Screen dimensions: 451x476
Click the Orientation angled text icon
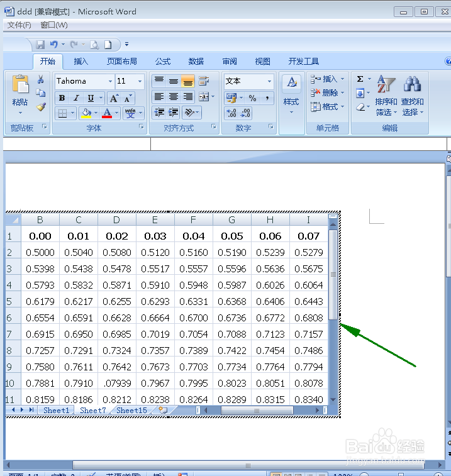tap(189, 113)
